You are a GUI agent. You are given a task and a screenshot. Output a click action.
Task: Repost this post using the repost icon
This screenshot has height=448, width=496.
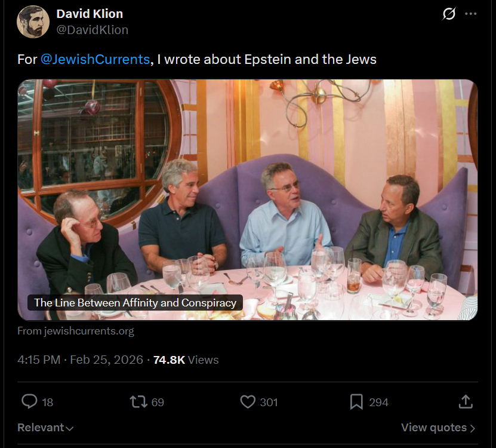tap(138, 401)
